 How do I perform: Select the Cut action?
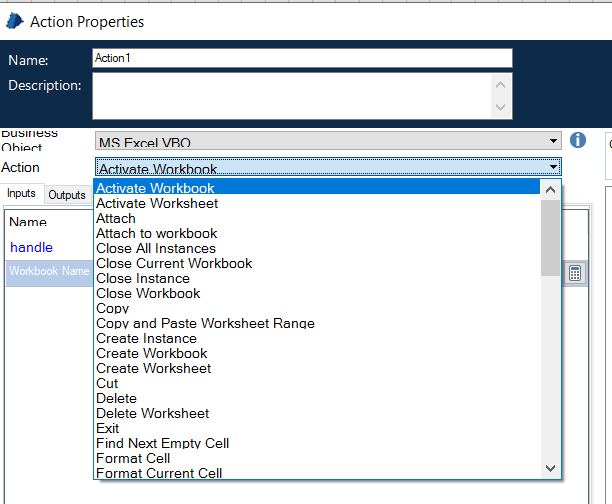pos(317,383)
